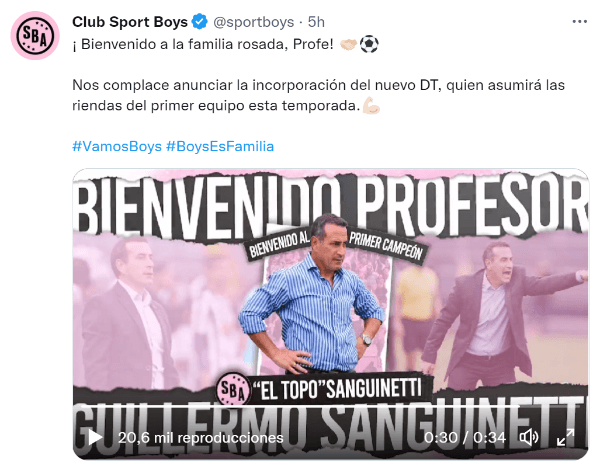Screen dimensions: 600x466
Task: Click the blue verified badge icon
Action: pos(199,22)
